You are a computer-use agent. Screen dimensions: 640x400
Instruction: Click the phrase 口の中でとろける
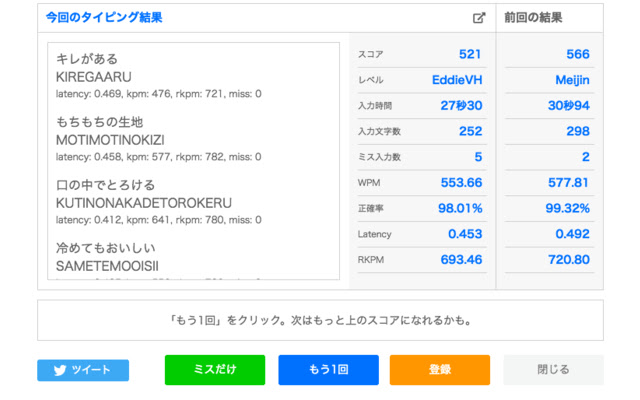pyautogui.click(x=106, y=185)
